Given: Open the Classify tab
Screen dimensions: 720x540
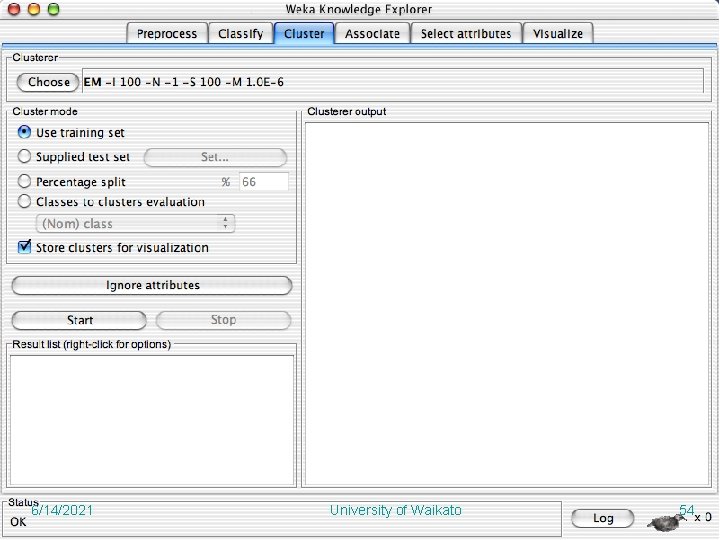Looking at the screenshot, I should (241, 34).
